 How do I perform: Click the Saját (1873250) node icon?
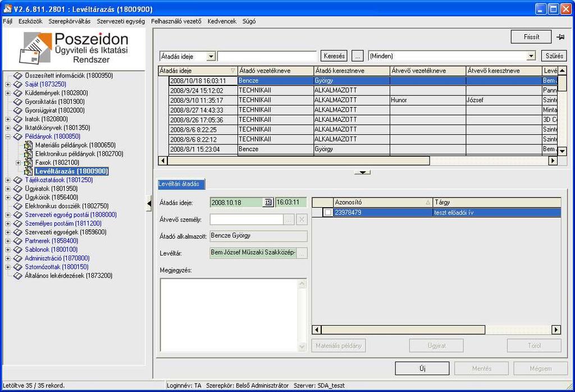(18, 84)
